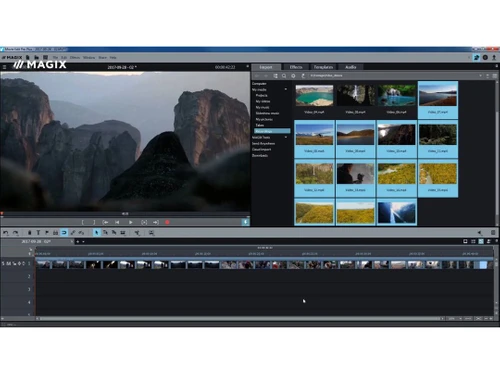Click the highlighted icon at top right corner
The image size is (500, 375).
pyautogui.click(x=476, y=57)
